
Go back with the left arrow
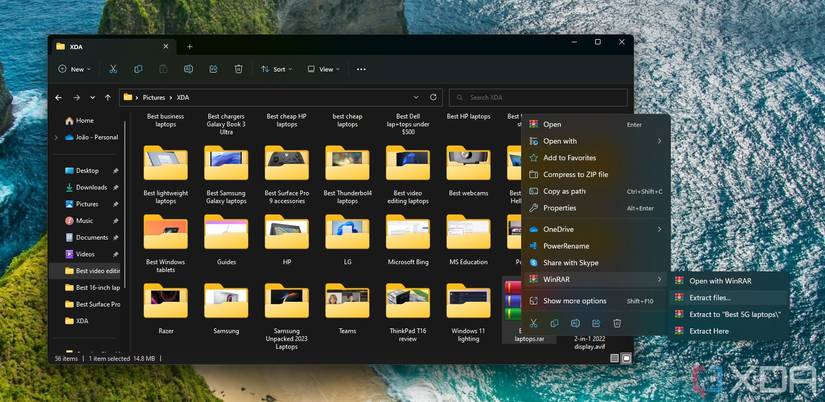tap(58, 97)
